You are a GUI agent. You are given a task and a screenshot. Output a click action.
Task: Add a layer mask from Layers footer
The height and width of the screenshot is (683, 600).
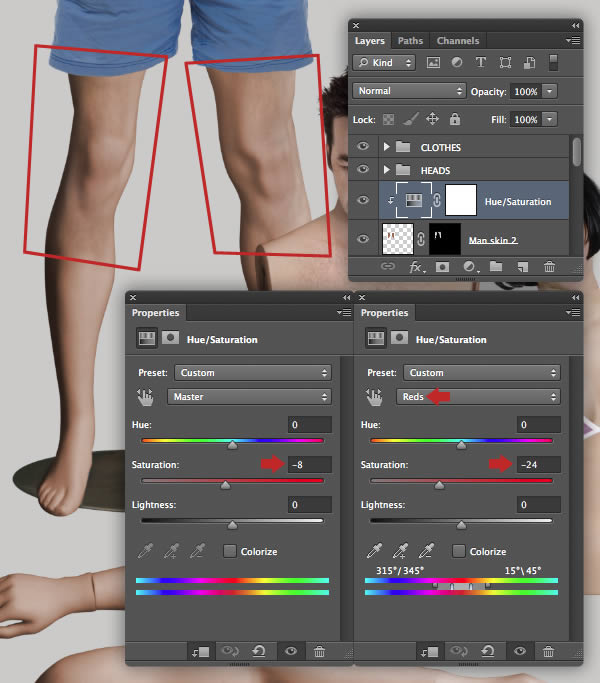click(442, 267)
